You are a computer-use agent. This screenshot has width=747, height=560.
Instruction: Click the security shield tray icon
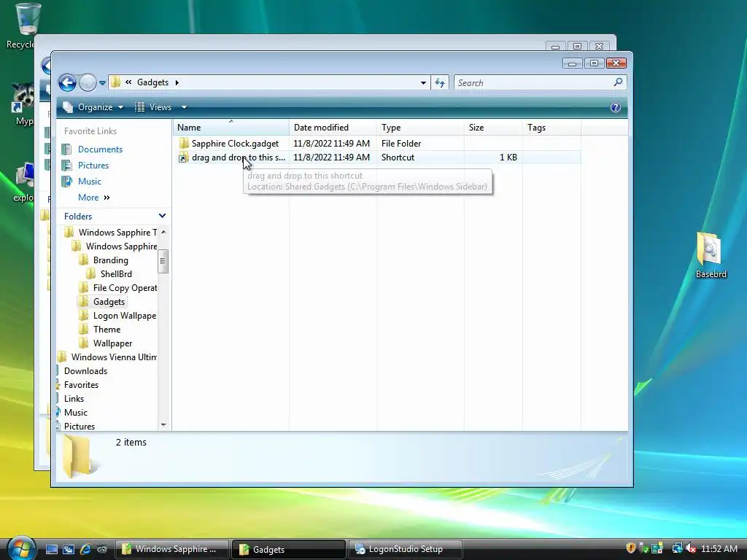coord(631,548)
